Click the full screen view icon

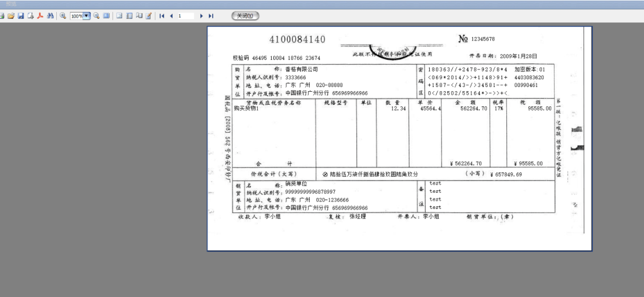106,16
